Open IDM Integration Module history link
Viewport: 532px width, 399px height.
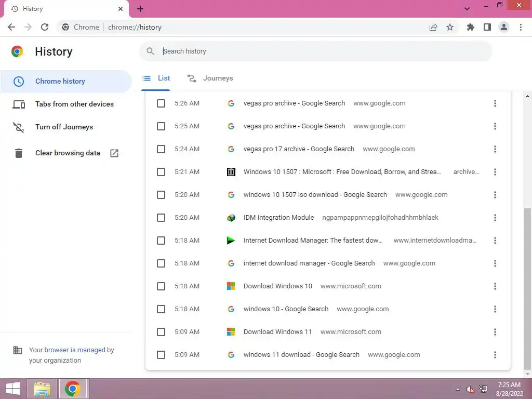(x=278, y=218)
